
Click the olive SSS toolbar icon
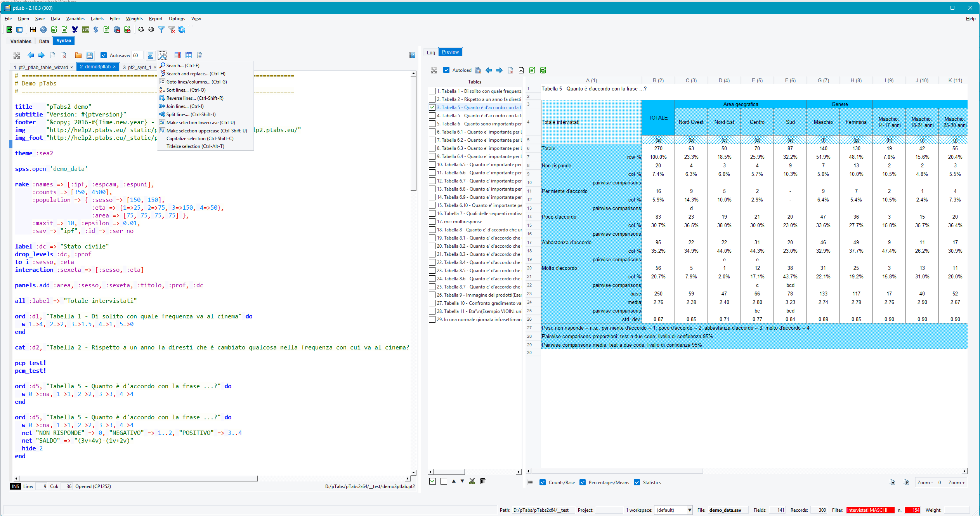point(85,30)
